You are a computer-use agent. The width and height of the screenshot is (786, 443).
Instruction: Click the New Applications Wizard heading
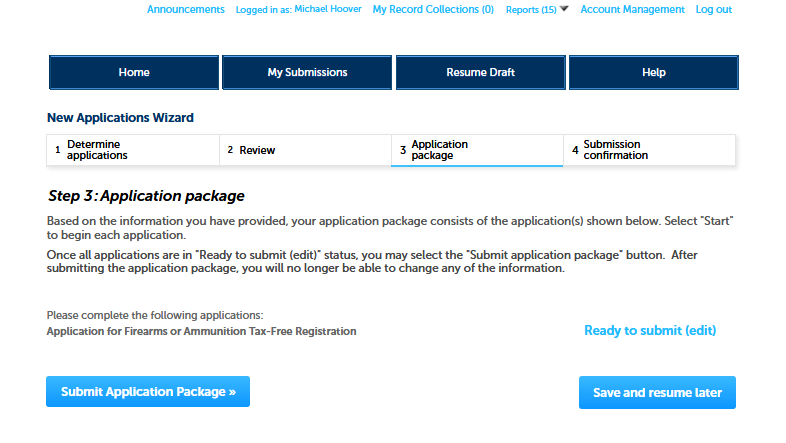click(x=120, y=118)
